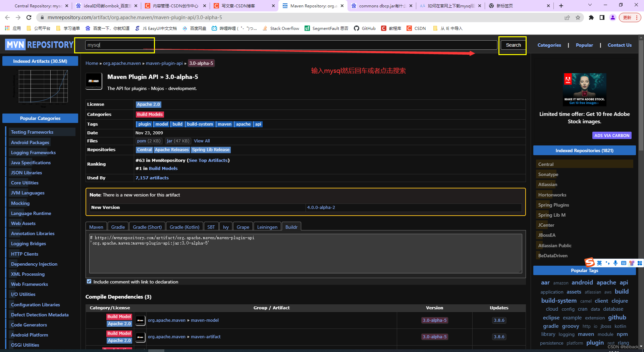Open the Popular header link
This screenshot has width=644, height=352.
point(584,45)
